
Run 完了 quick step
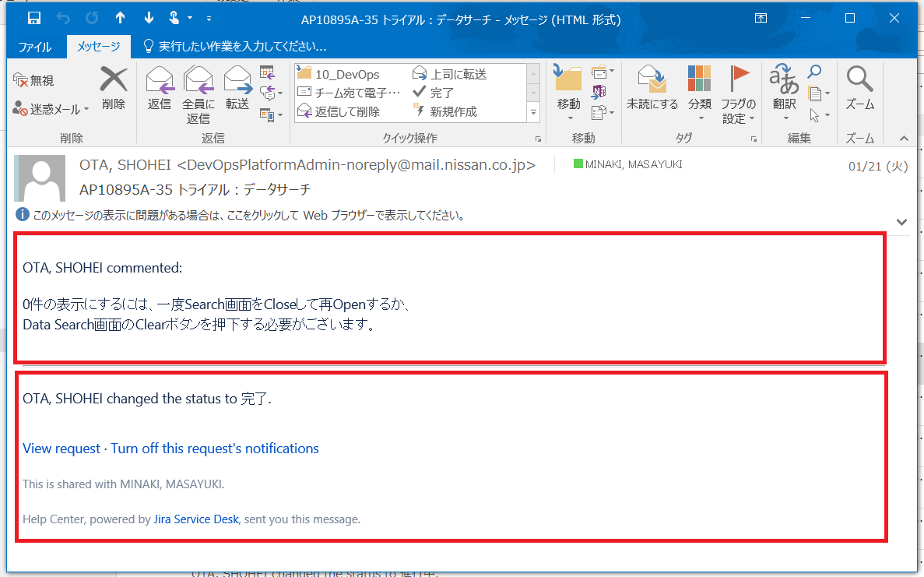(x=433, y=93)
